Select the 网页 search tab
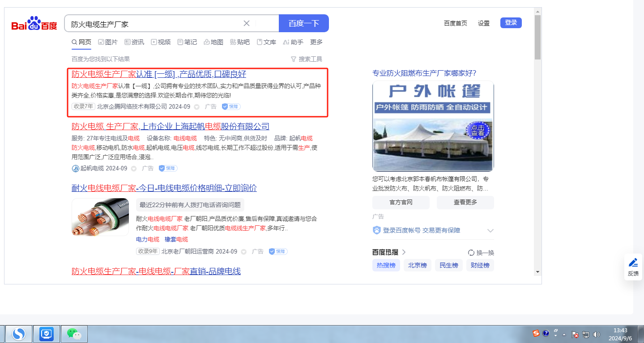 click(x=81, y=42)
